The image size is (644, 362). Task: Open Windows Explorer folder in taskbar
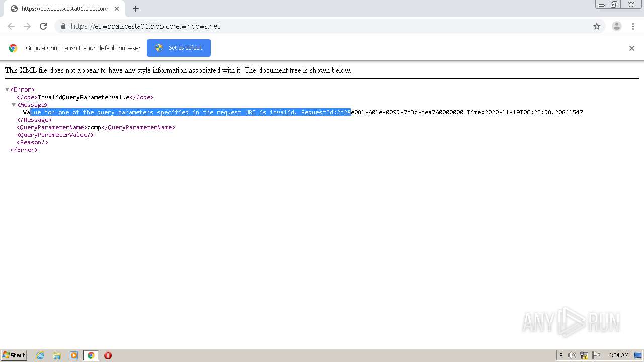tap(57, 355)
